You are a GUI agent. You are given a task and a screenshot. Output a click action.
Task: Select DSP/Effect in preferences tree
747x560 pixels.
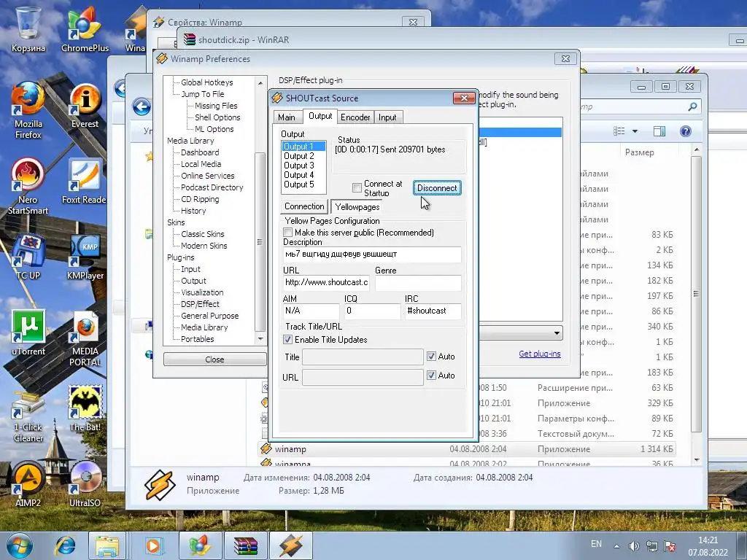[200, 304]
